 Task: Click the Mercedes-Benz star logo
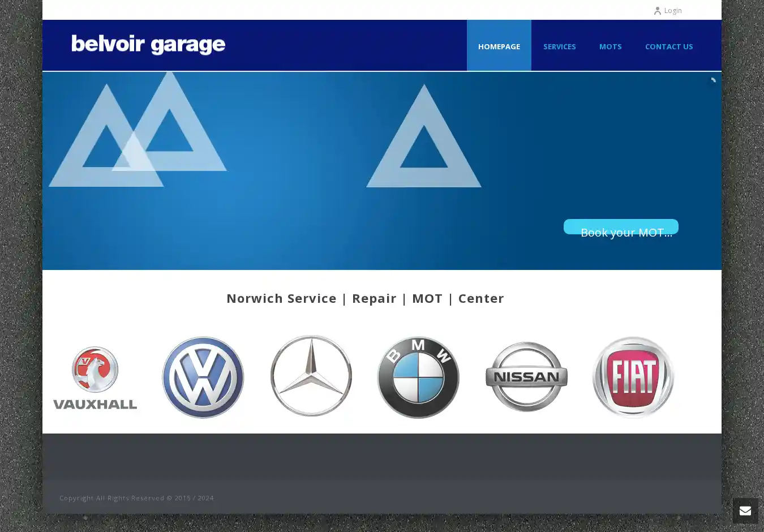[311, 376]
